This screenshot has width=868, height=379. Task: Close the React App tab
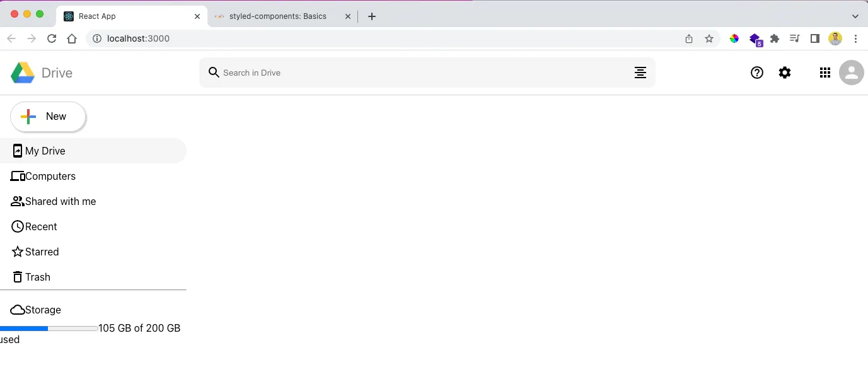pos(197,16)
